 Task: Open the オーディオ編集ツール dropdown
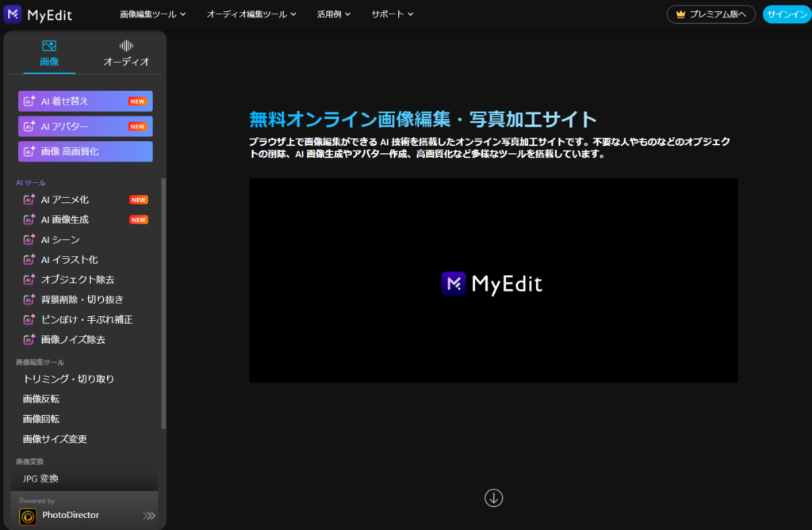point(251,13)
